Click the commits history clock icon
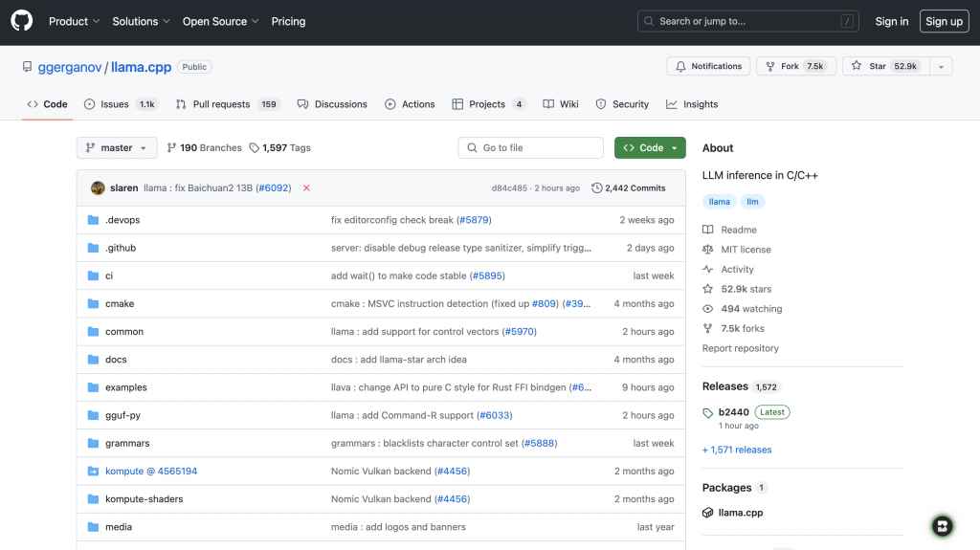Viewport: 980px width, 550px height. tap(596, 187)
